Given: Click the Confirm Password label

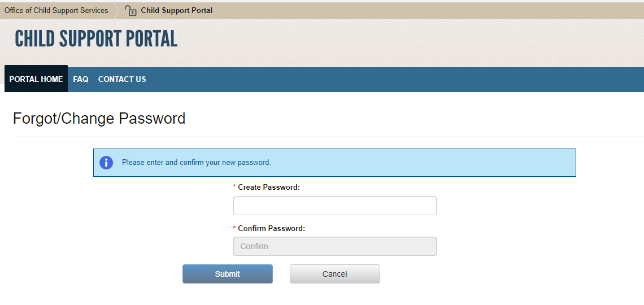Looking at the screenshot, I should point(271,229).
